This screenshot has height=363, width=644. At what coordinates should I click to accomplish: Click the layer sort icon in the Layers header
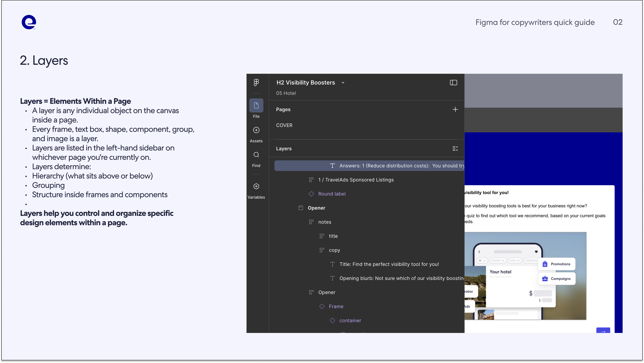click(455, 148)
